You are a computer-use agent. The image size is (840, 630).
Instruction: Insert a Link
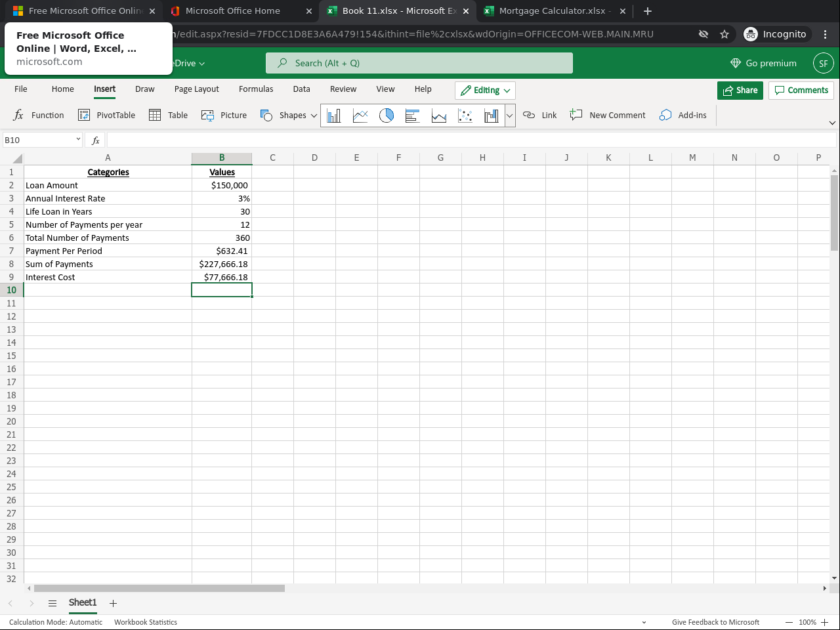(x=539, y=115)
